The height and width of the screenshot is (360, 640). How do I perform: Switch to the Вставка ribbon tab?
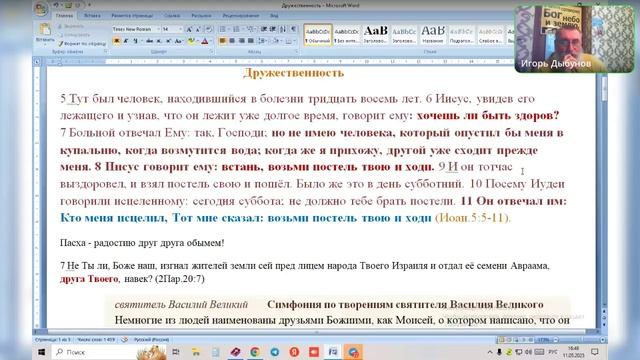pyautogui.click(x=92, y=16)
